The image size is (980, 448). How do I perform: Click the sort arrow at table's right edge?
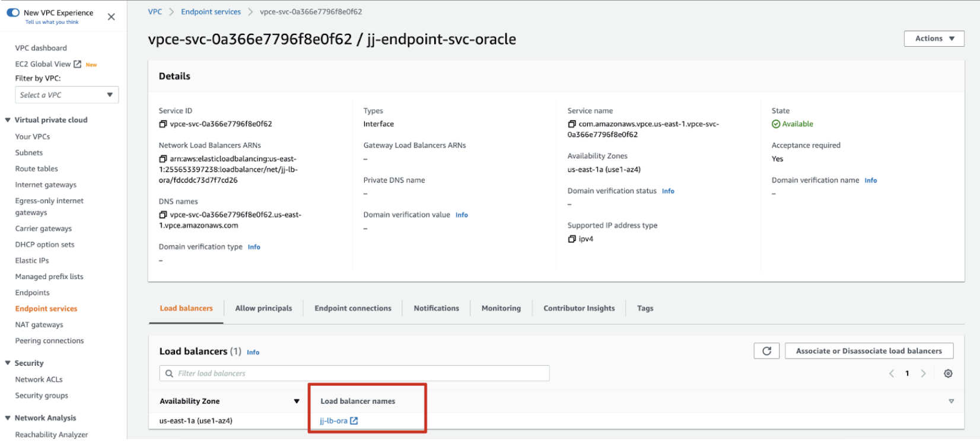[951, 401]
